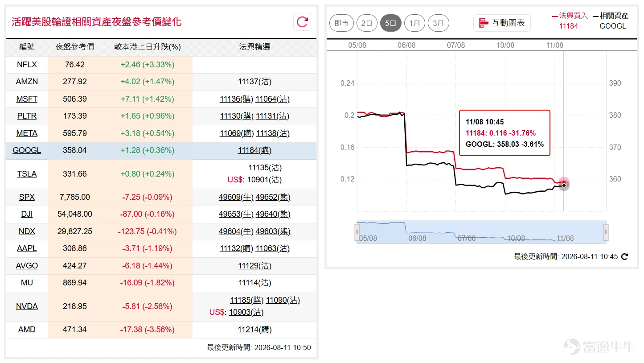Open the MSFT ticker link
The height and width of the screenshot is (363, 644).
pos(27,99)
